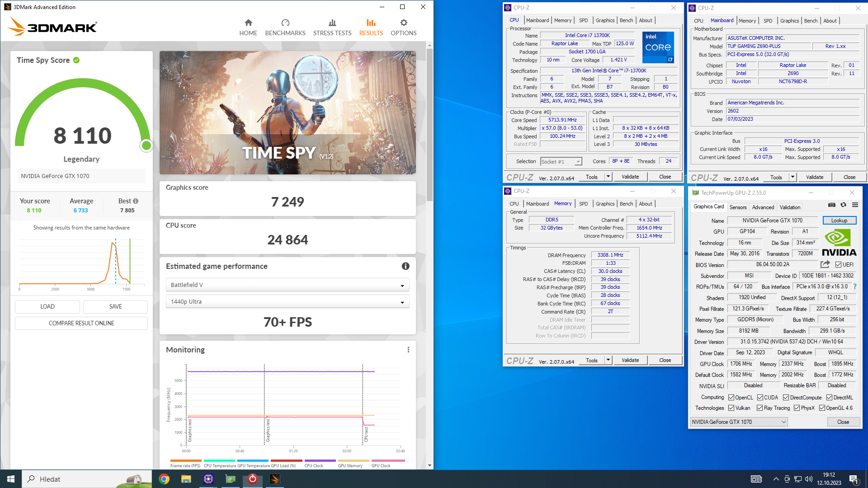Screen dimensions: 868x488
Task: Open the Validation tab in GPU-Z
Action: click(x=790, y=207)
